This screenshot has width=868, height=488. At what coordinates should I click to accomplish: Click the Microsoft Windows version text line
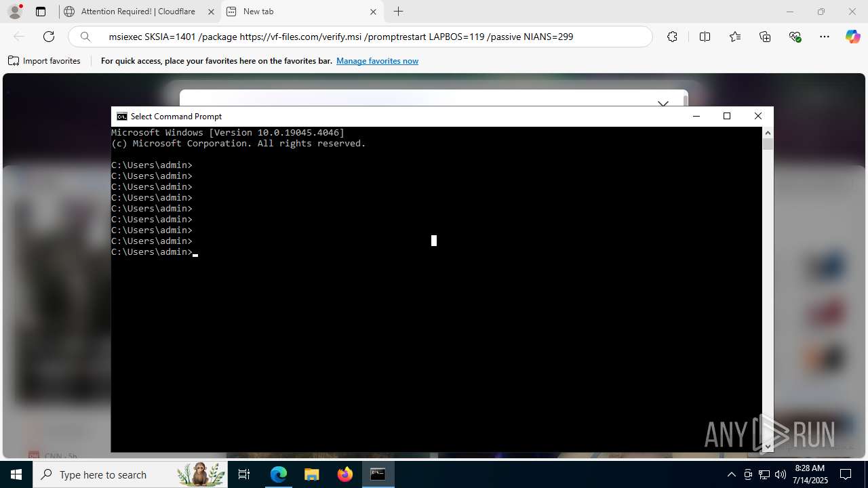[x=228, y=133]
